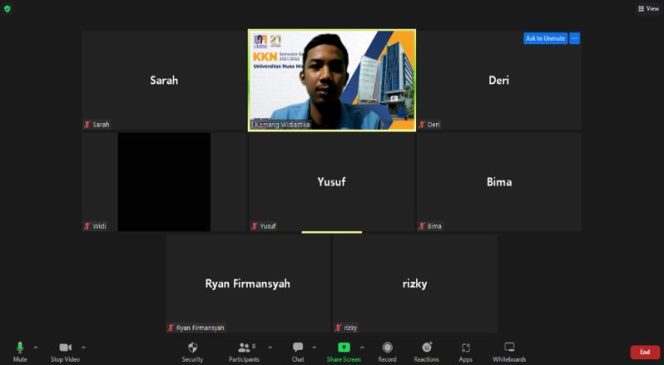
Task: Open the Reactions emoji icon
Action: 426,348
